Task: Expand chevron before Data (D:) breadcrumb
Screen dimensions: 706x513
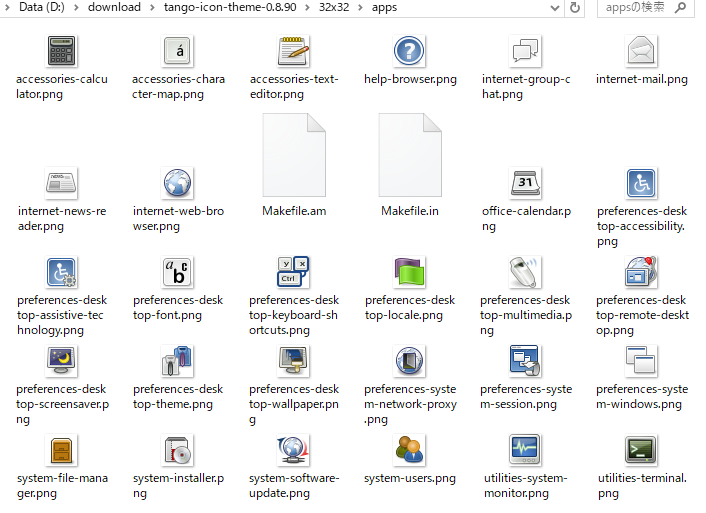Action: [7, 8]
